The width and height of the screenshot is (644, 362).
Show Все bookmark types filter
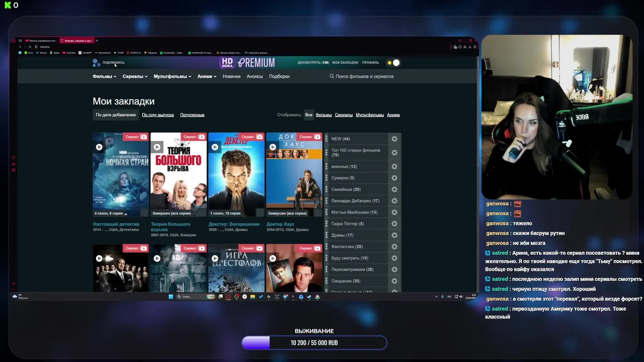[309, 115]
